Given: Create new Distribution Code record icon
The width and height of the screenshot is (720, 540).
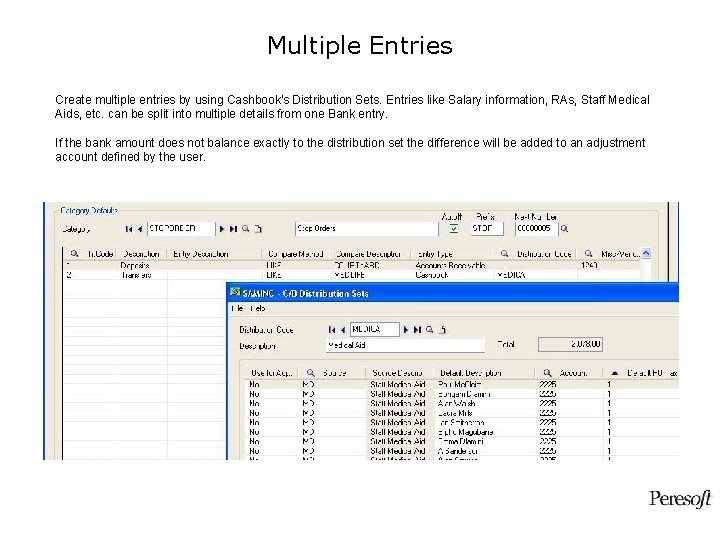Looking at the screenshot, I should click(442, 330).
